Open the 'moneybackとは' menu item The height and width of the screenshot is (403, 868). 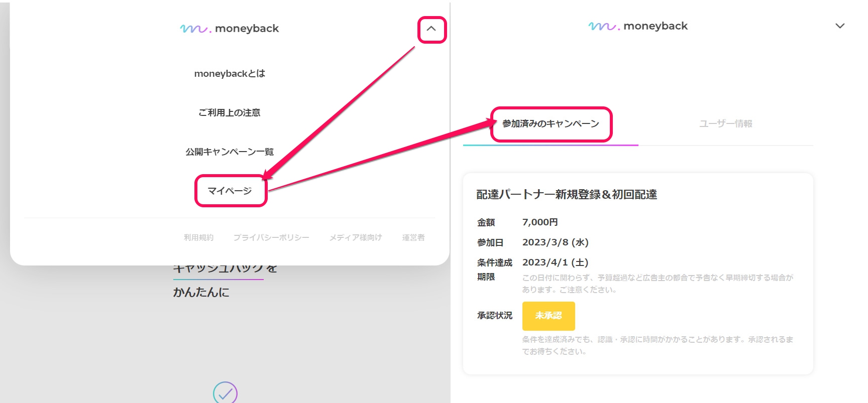click(x=230, y=73)
